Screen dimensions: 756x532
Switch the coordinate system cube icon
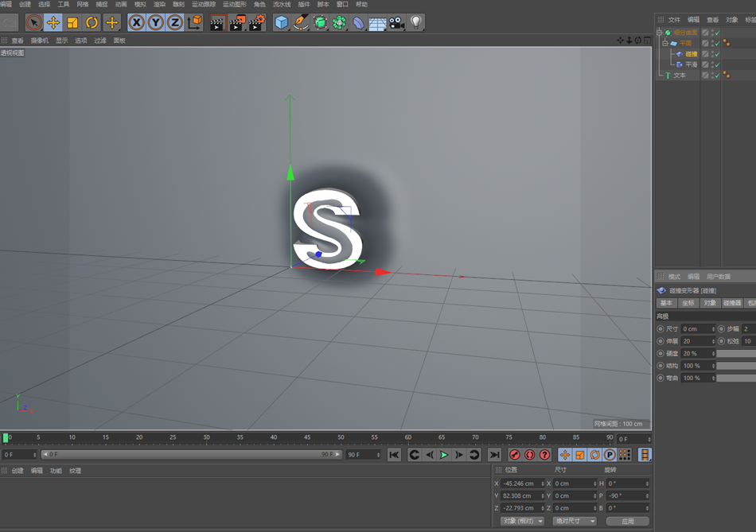coord(195,22)
